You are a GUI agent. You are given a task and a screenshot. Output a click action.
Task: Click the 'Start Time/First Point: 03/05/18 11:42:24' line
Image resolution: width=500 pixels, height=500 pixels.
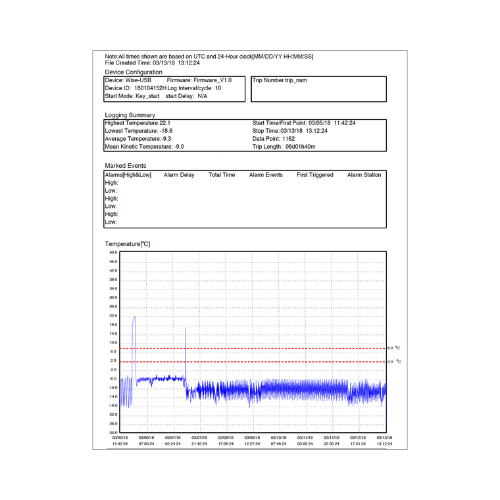click(304, 123)
